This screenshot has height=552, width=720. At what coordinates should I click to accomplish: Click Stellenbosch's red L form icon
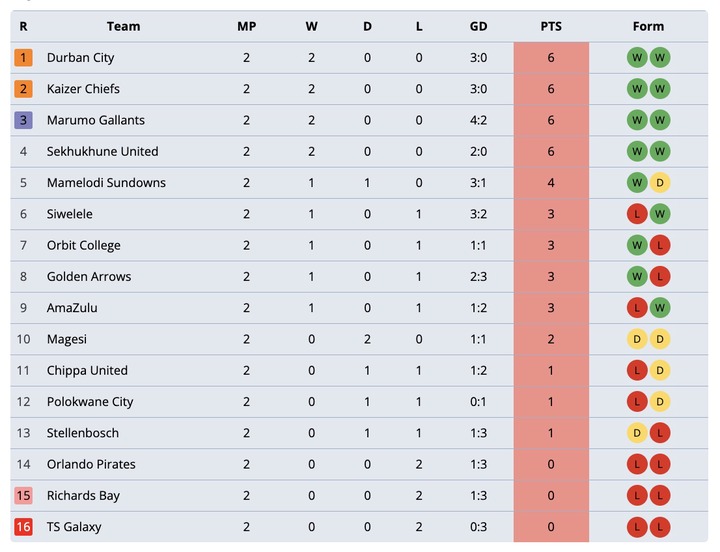point(660,433)
